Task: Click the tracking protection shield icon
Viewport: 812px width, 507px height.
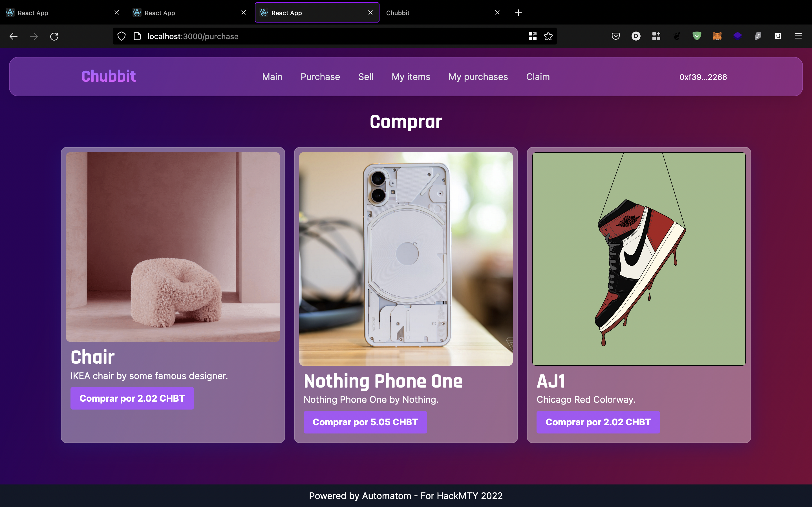Action: click(122, 36)
